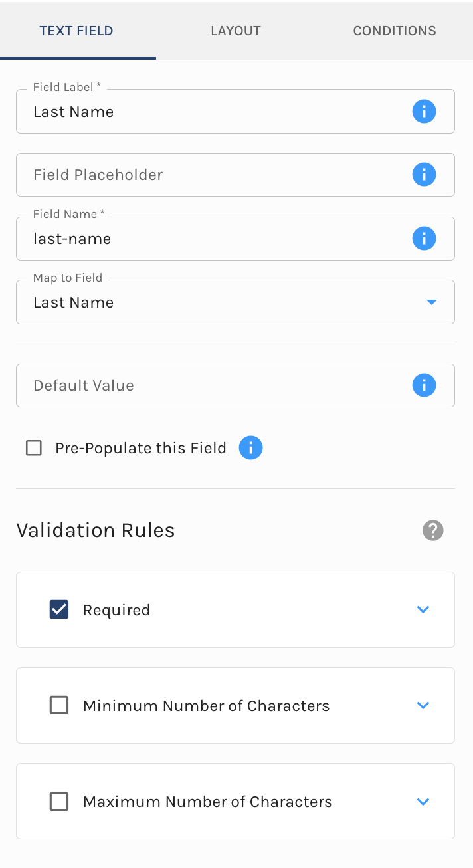473x868 pixels.
Task: Click the Field Name info icon
Action: coord(424,239)
